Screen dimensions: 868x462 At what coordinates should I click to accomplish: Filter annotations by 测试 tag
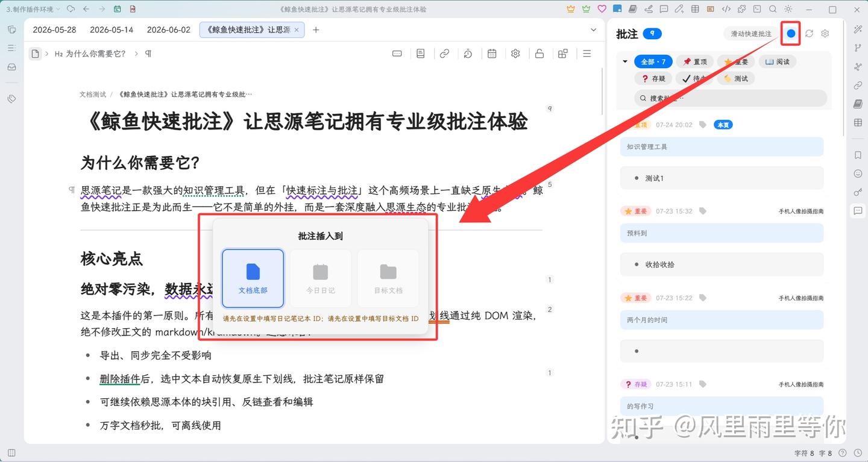(736, 78)
